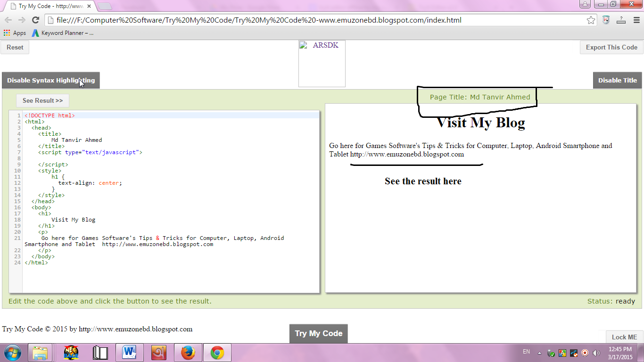Click the 'Md Tanvir Ahmed' code line
The width and height of the screenshot is (644, 362).
76,140
